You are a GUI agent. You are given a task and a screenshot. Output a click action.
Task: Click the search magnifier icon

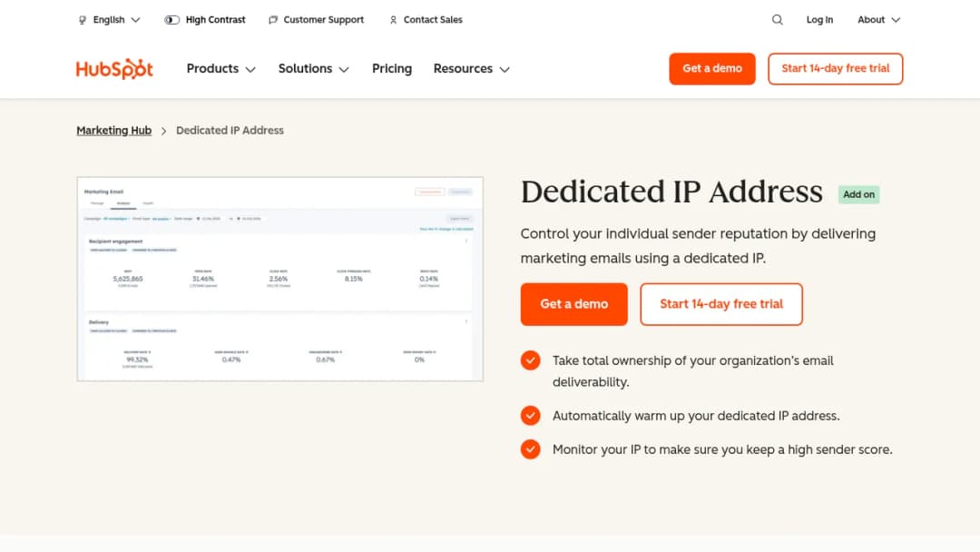point(777,20)
